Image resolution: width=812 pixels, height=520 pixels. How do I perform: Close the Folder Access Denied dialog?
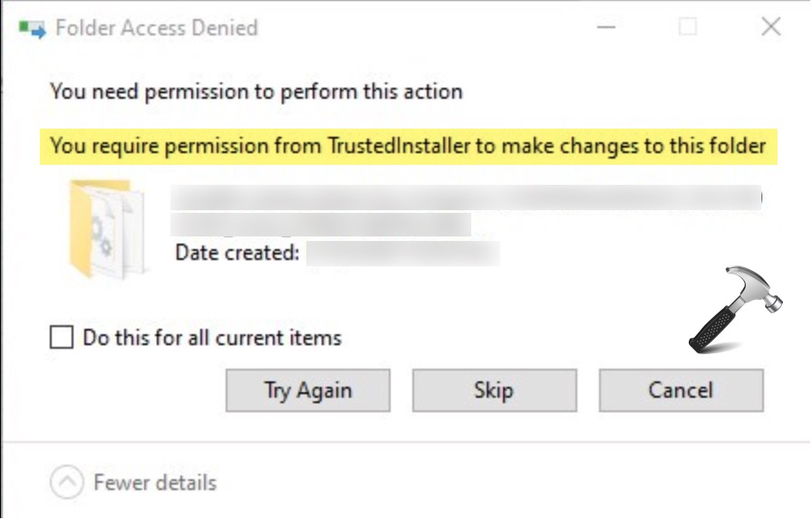[771, 27]
